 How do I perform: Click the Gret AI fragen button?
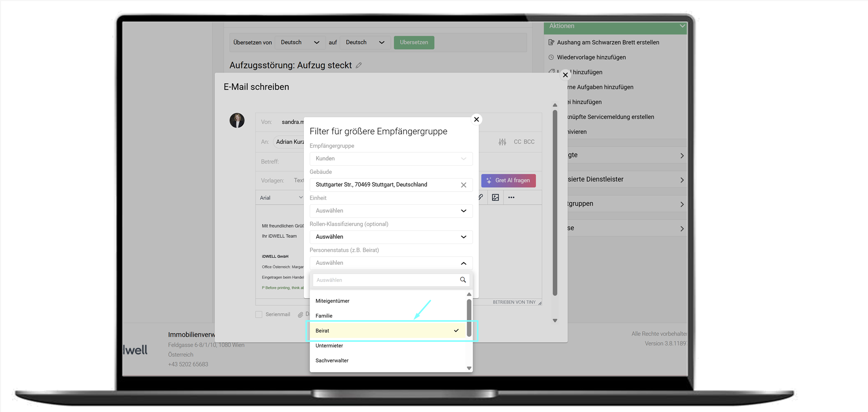pyautogui.click(x=508, y=180)
